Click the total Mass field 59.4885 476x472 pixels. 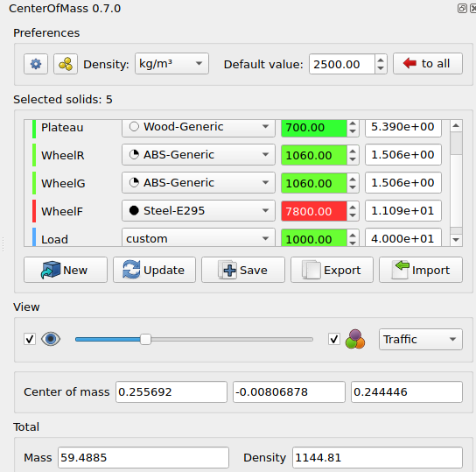click(143, 457)
